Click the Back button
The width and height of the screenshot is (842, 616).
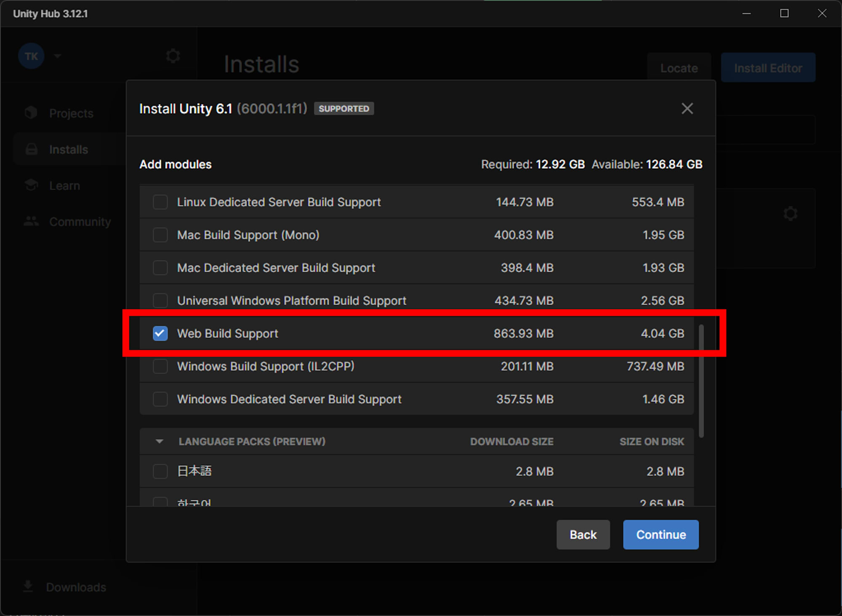click(583, 534)
